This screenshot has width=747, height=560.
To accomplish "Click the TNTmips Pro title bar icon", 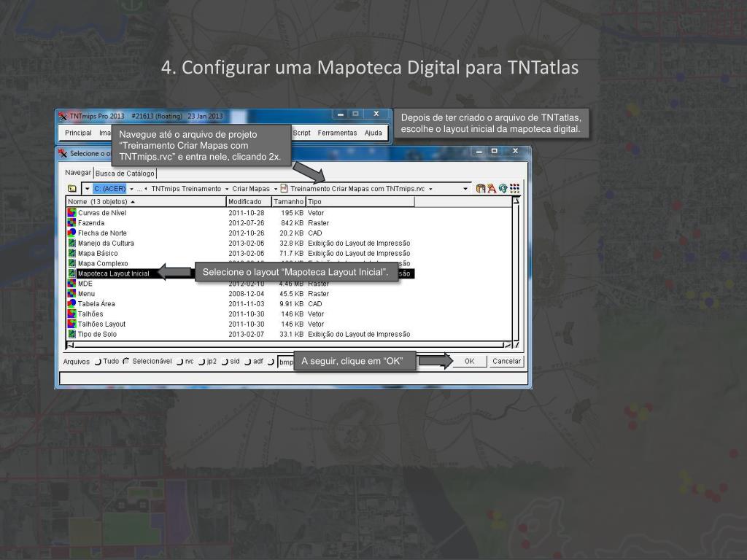I will pyautogui.click(x=63, y=116).
